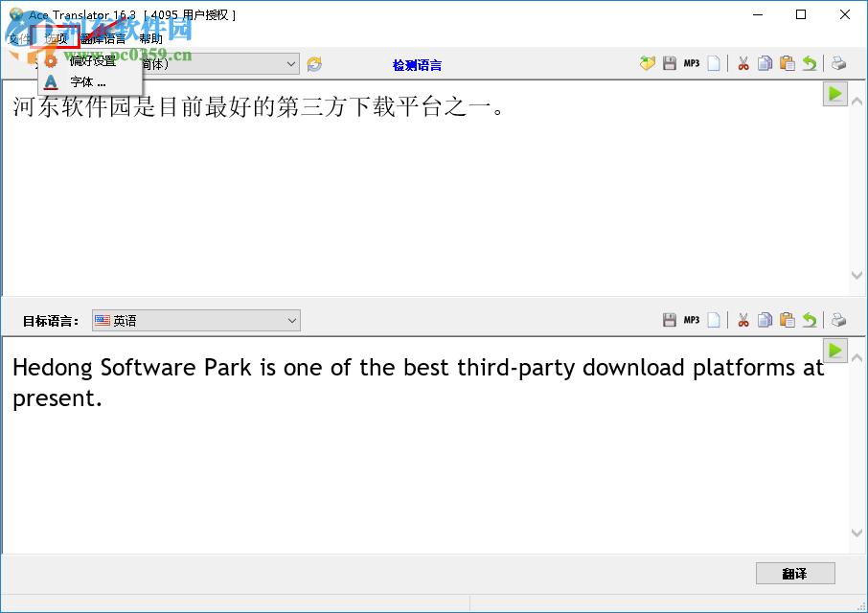Screen dimensions: 868x613
Task: Cut selected text using the scissors icon
Action: click(742, 63)
